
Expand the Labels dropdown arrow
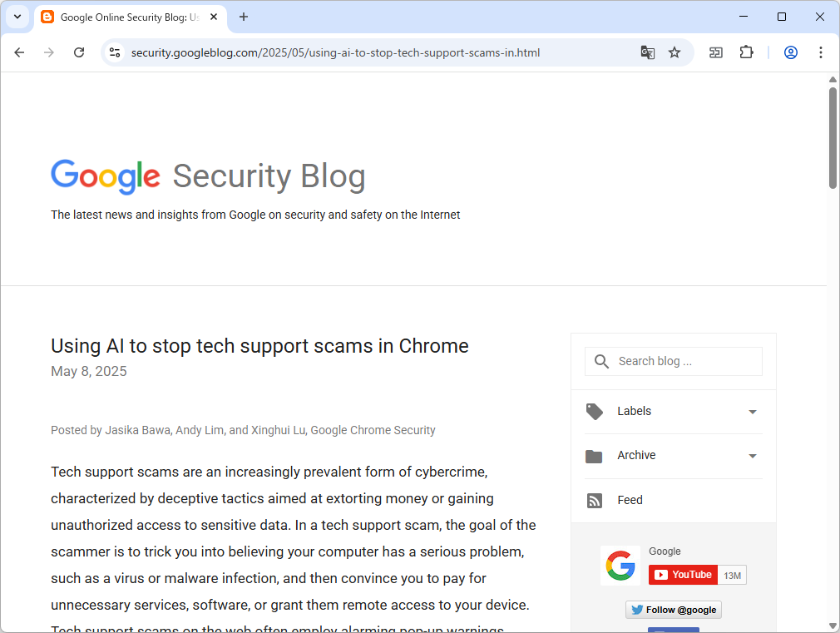coord(753,412)
